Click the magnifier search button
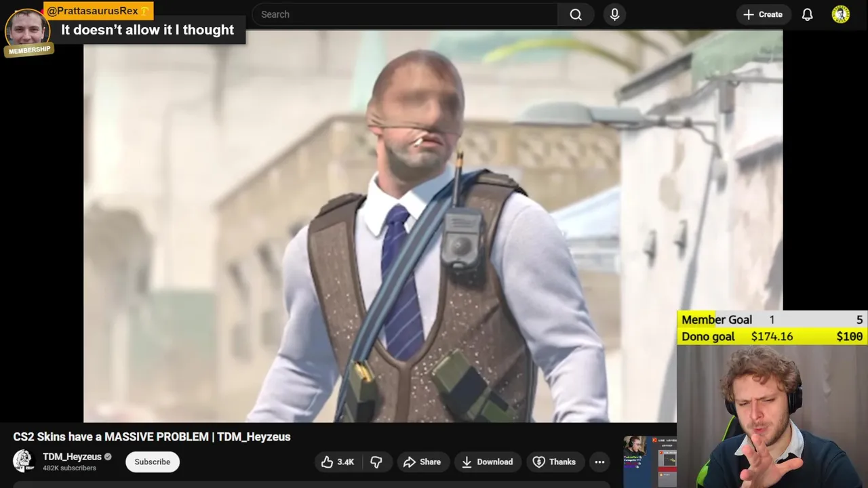This screenshot has height=488, width=868. (x=576, y=14)
